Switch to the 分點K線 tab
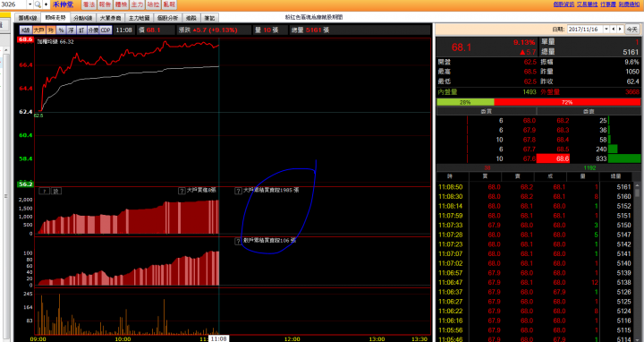 tap(83, 18)
